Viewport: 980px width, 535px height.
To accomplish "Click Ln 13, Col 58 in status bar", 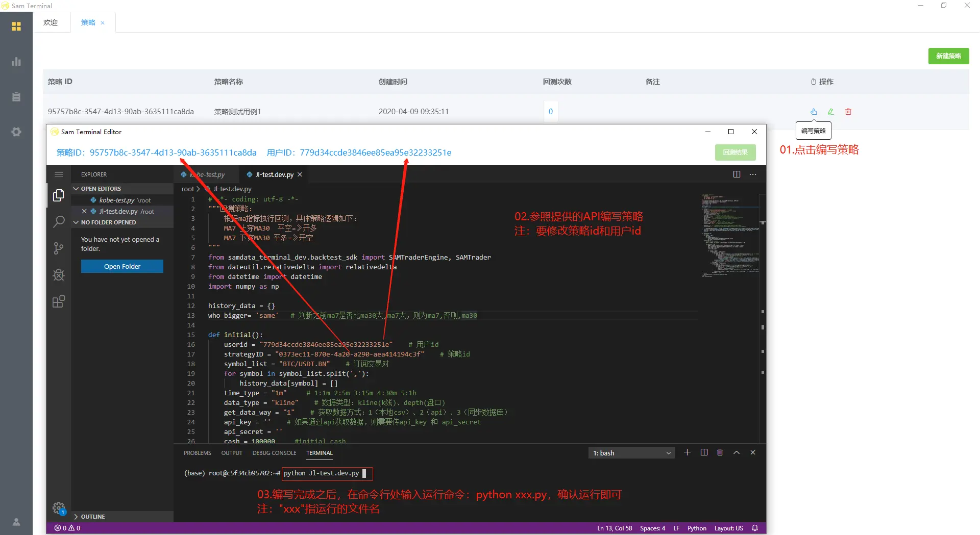I will (x=615, y=528).
